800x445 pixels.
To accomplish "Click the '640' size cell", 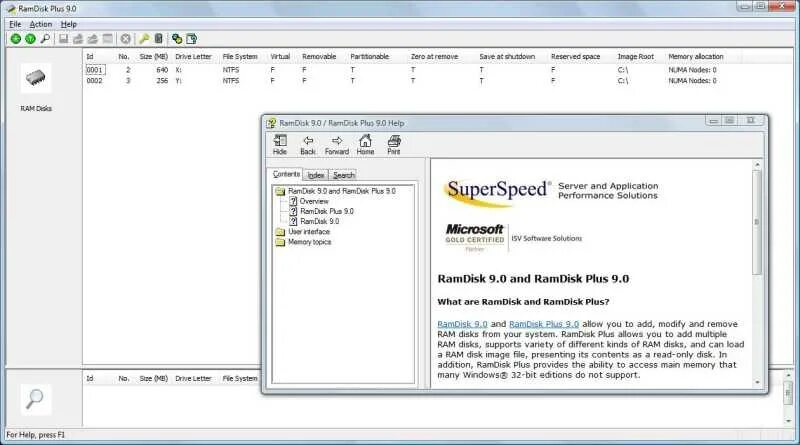I will [162, 70].
